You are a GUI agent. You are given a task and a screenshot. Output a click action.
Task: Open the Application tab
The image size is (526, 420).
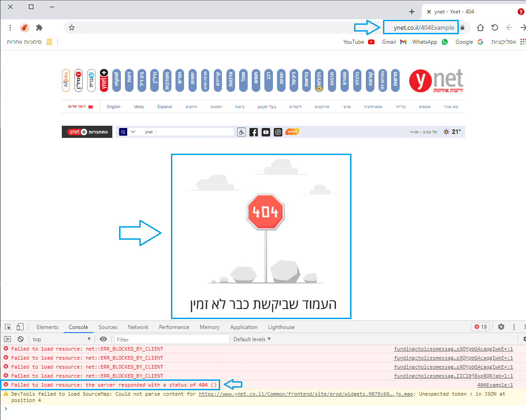244,327
